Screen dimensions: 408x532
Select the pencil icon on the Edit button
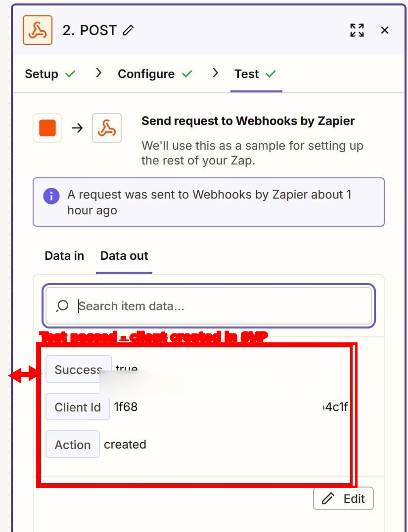point(327,498)
